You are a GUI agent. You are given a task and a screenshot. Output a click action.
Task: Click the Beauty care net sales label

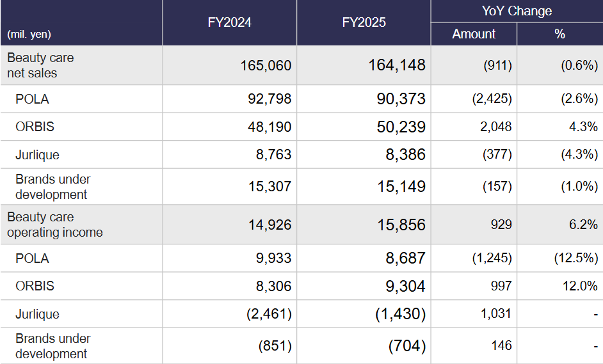[x=40, y=65]
